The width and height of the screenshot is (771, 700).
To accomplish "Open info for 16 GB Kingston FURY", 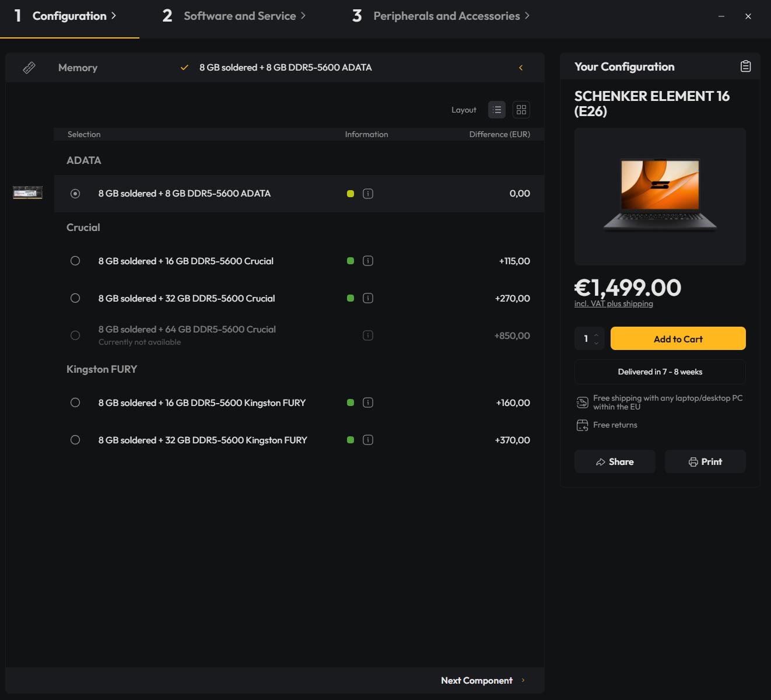I will [x=368, y=402].
